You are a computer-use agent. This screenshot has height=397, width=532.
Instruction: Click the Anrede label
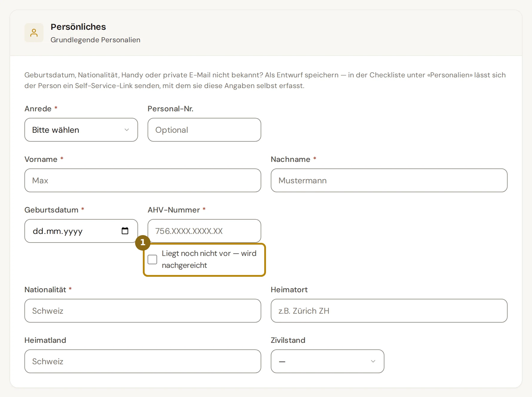(38, 109)
